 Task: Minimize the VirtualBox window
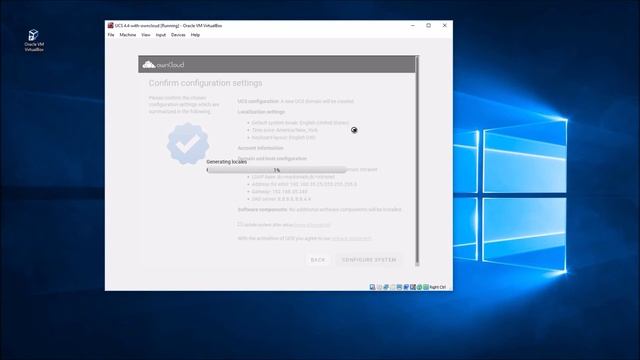click(413, 25)
